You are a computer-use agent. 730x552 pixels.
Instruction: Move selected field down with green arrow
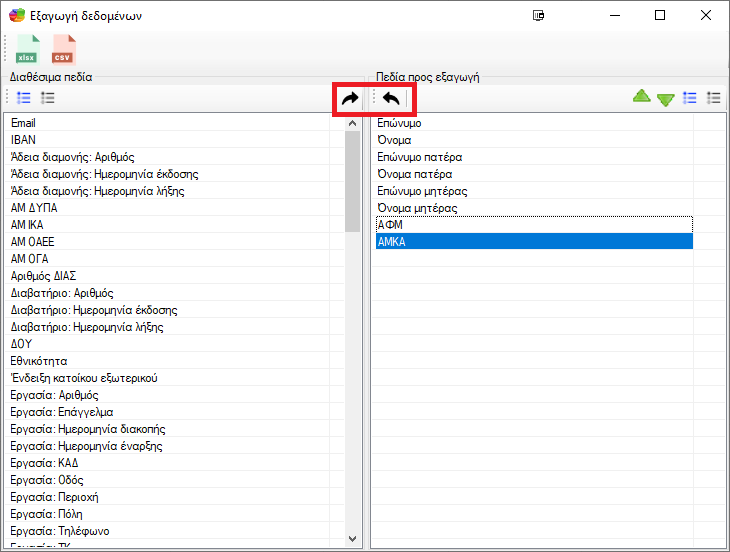pos(665,99)
